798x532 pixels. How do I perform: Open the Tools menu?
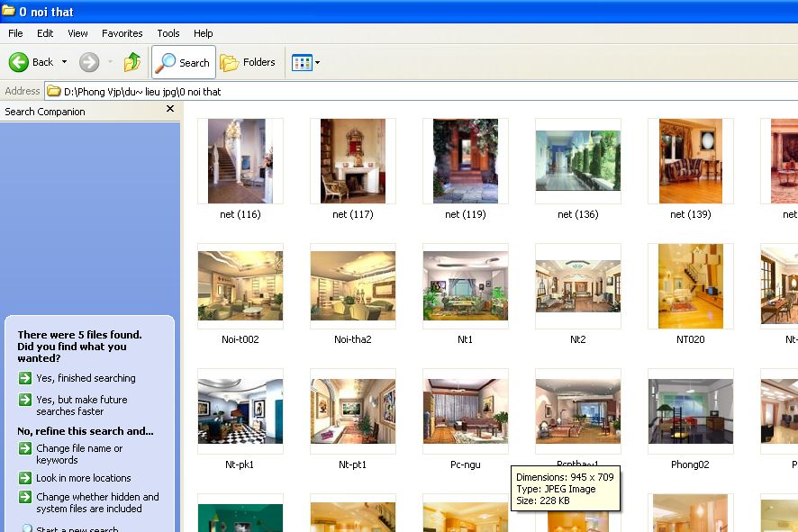pos(168,33)
